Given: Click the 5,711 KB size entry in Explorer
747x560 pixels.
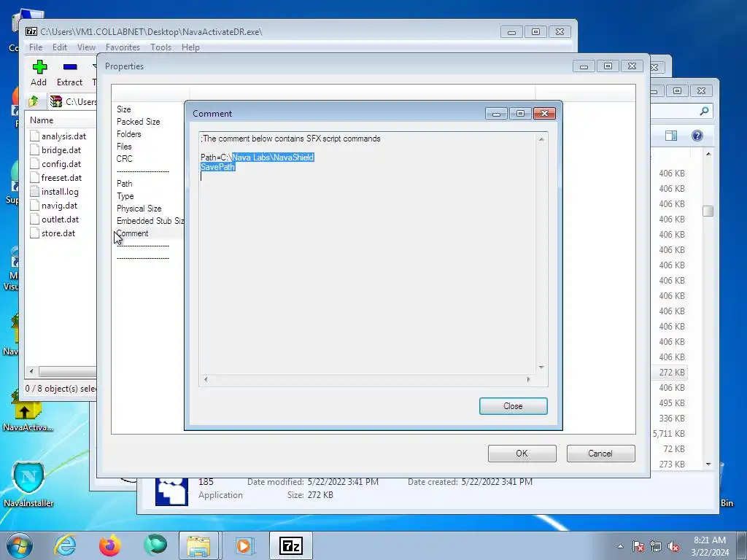Looking at the screenshot, I should [669, 434].
